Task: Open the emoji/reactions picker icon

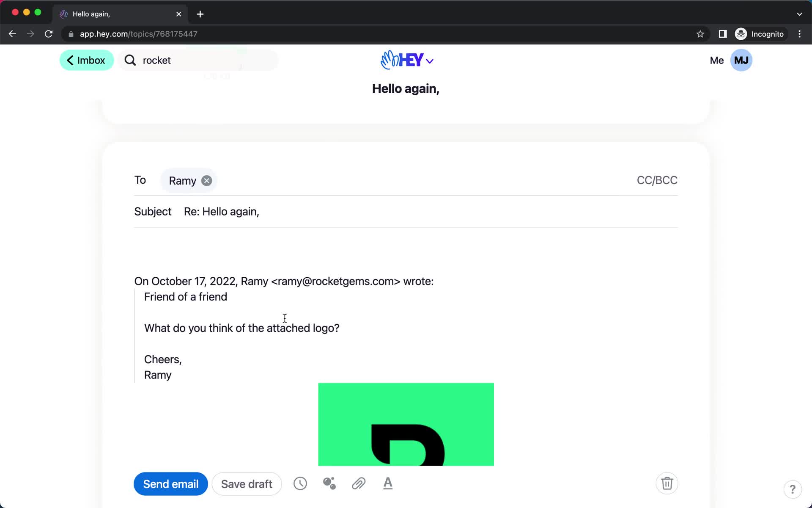Action: click(x=329, y=483)
